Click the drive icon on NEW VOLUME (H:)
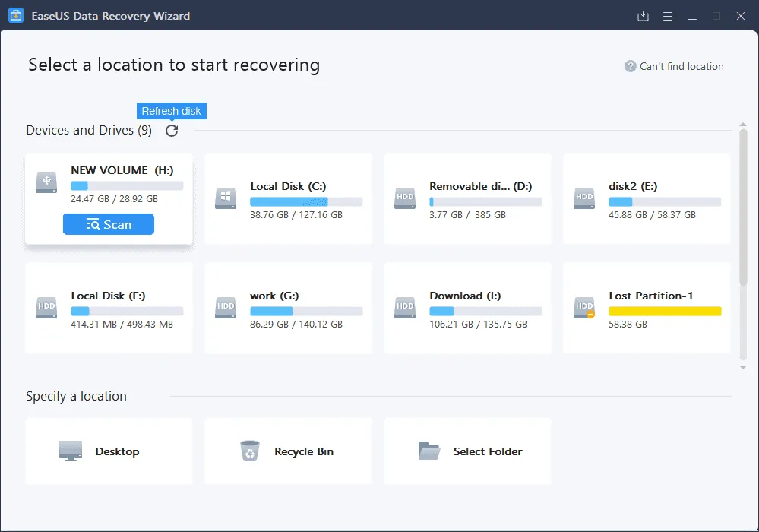Viewport: 759px width, 532px height. click(x=46, y=182)
